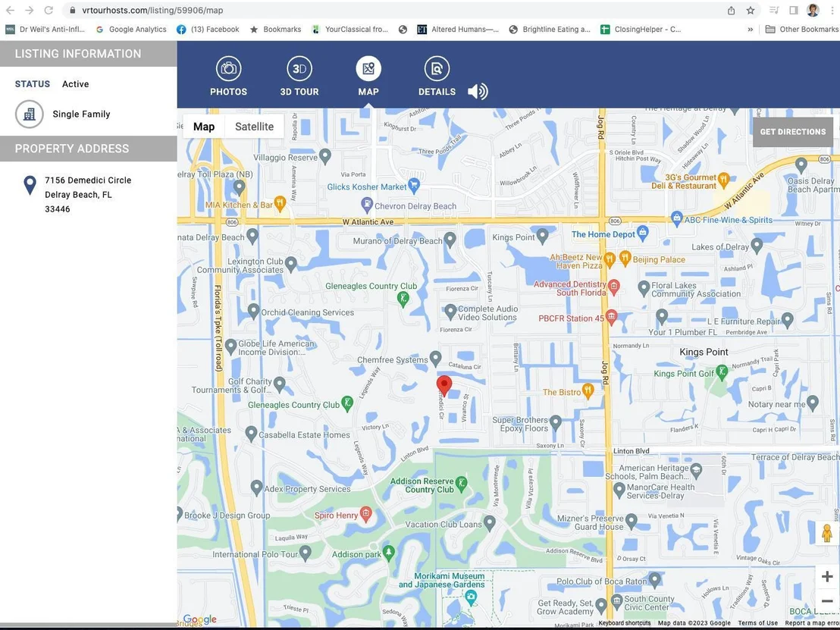Switch map to Satellite view
The width and height of the screenshot is (840, 630).
pyautogui.click(x=255, y=127)
